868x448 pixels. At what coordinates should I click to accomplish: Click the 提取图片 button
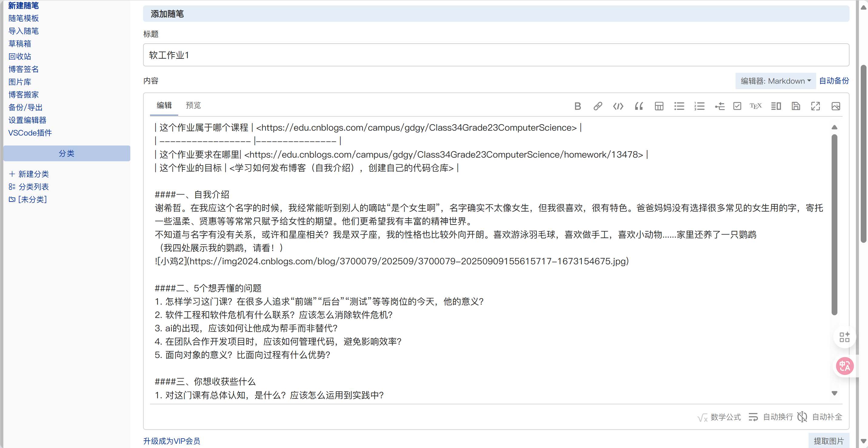(x=828, y=441)
